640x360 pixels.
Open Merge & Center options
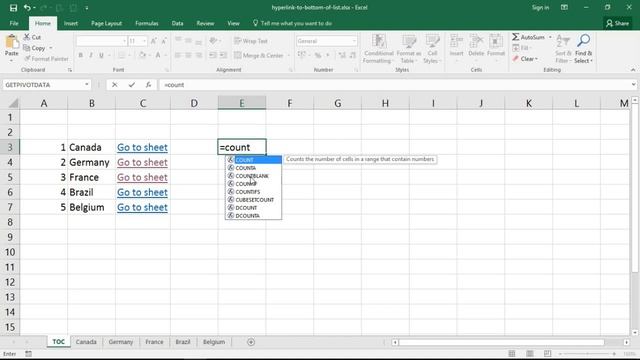289,56
